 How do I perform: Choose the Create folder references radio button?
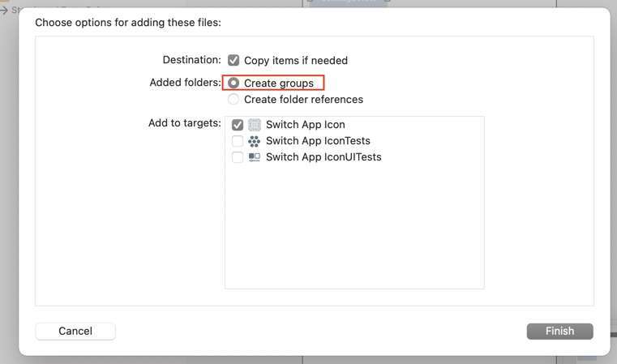coord(234,100)
